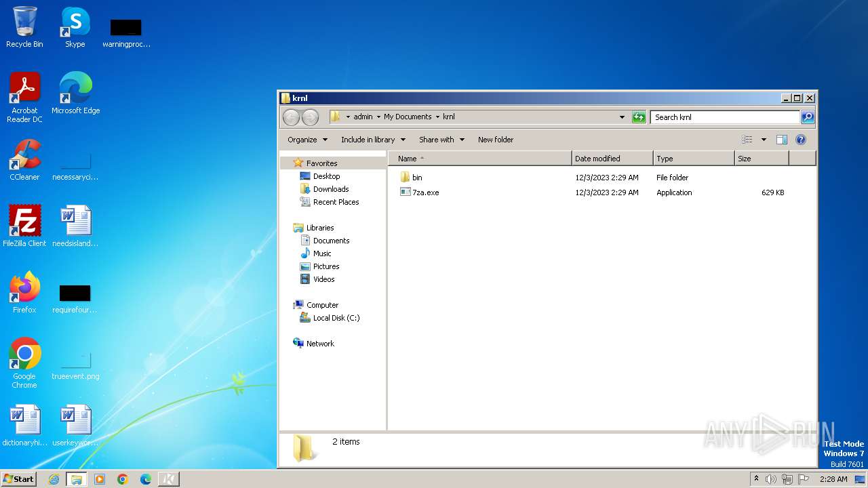Open the Recycle Bin desktop icon

[24, 27]
